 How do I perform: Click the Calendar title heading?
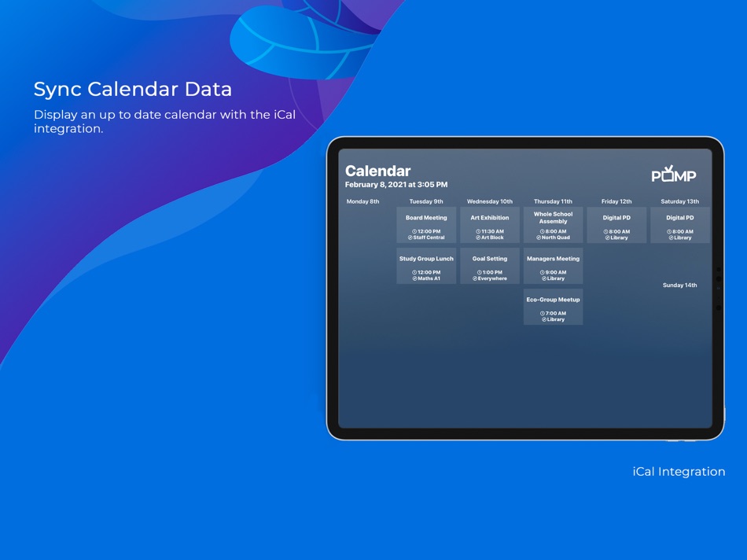tap(377, 171)
